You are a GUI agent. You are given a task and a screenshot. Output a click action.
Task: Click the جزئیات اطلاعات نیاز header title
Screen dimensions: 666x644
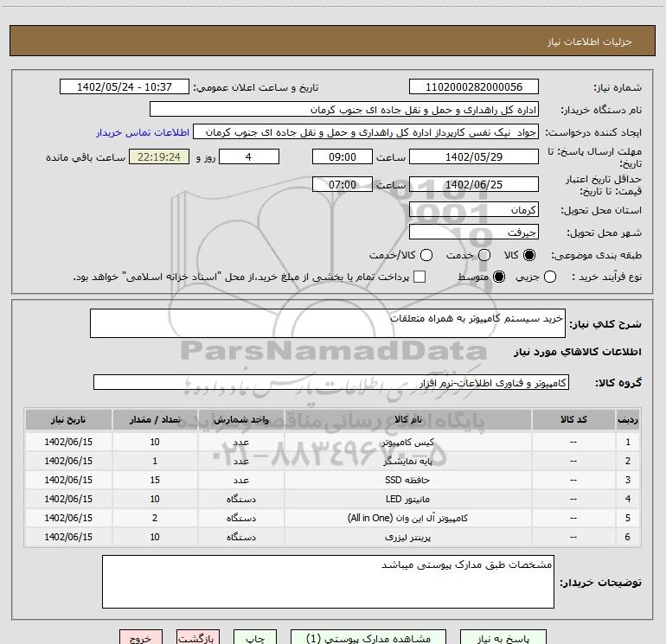click(590, 41)
